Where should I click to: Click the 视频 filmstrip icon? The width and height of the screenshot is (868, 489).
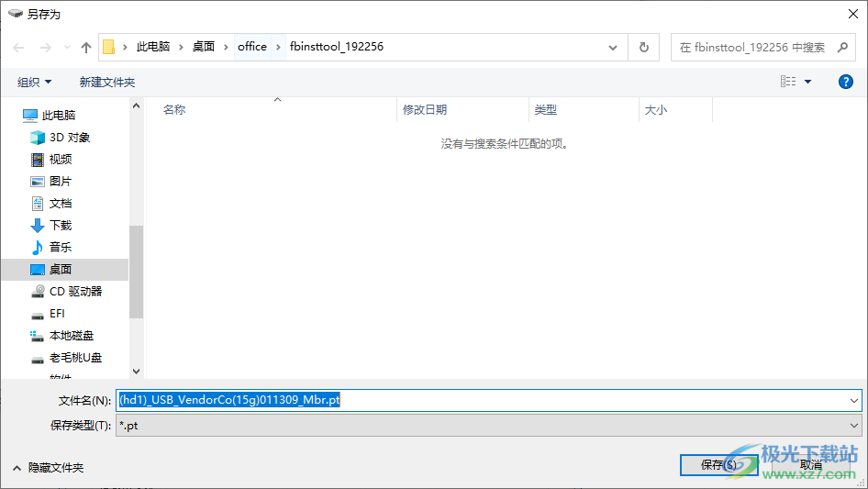(x=37, y=160)
